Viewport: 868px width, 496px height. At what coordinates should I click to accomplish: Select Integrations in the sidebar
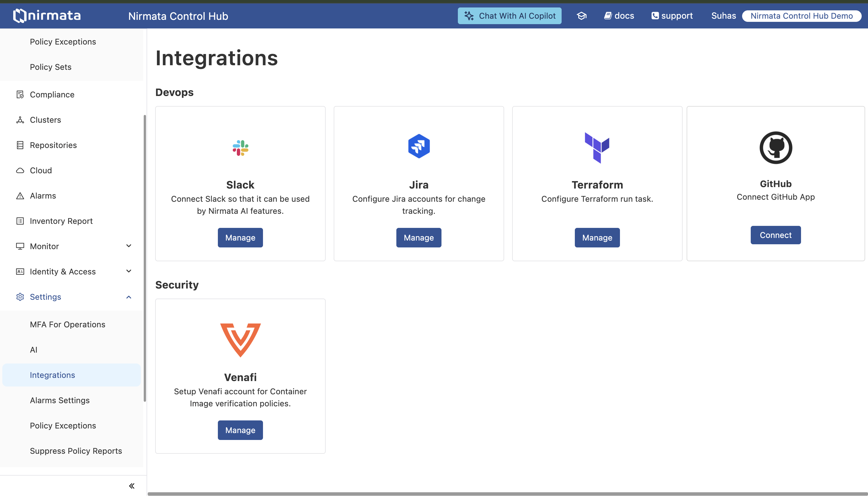tap(52, 375)
